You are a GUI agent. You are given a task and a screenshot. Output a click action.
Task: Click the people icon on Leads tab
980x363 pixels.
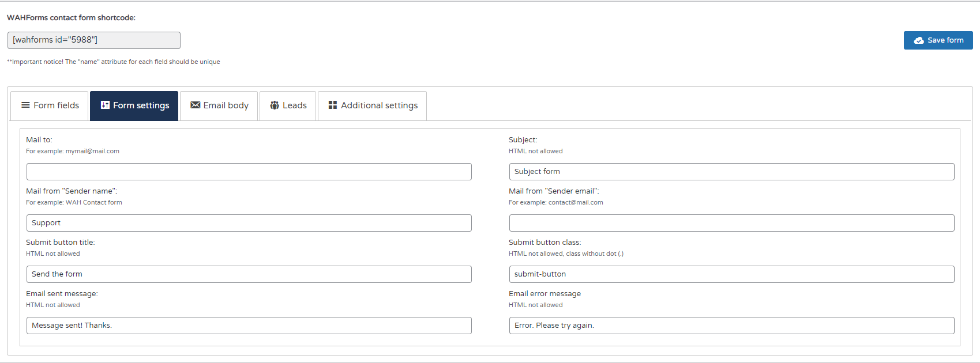point(275,105)
